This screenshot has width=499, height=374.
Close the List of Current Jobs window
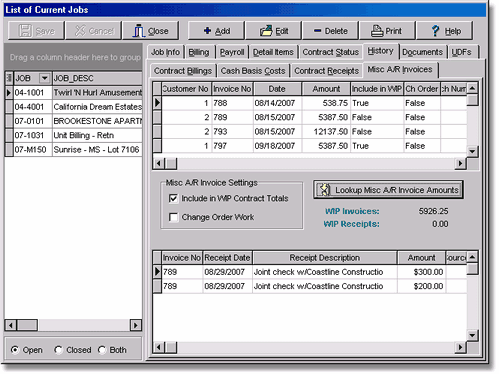(x=151, y=31)
